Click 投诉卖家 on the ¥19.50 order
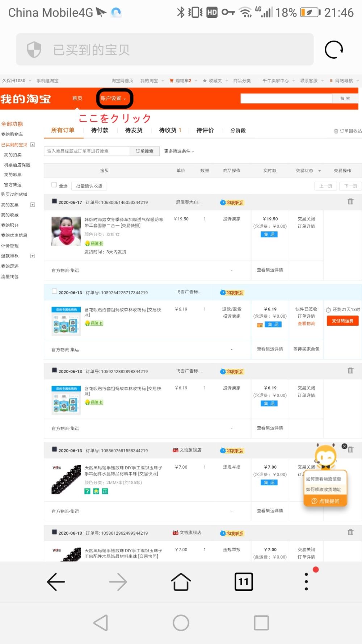 (x=232, y=219)
